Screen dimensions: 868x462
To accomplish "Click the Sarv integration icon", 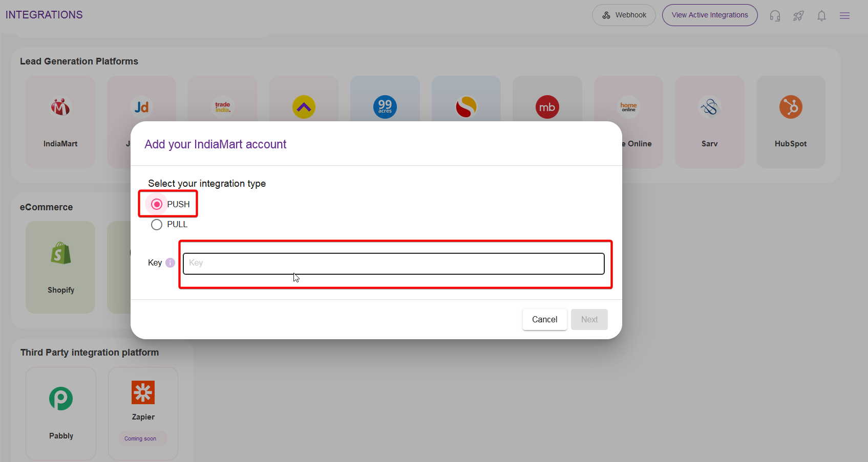I will point(709,107).
